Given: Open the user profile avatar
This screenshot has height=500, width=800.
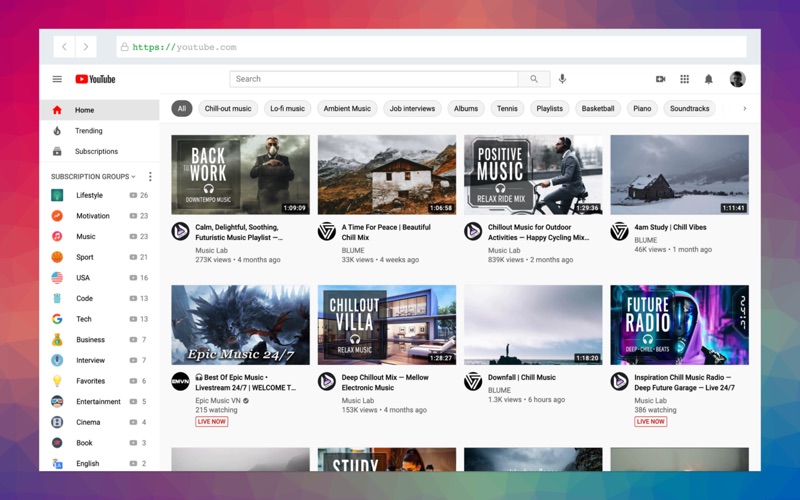Looking at the screenshot, I should click(737, 79).
